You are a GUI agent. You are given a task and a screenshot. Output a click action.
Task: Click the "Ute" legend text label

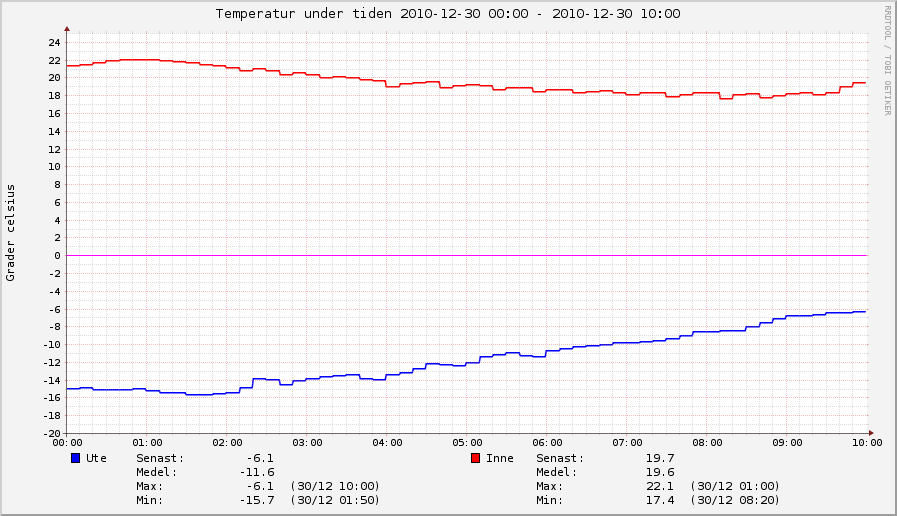[96, 458]
